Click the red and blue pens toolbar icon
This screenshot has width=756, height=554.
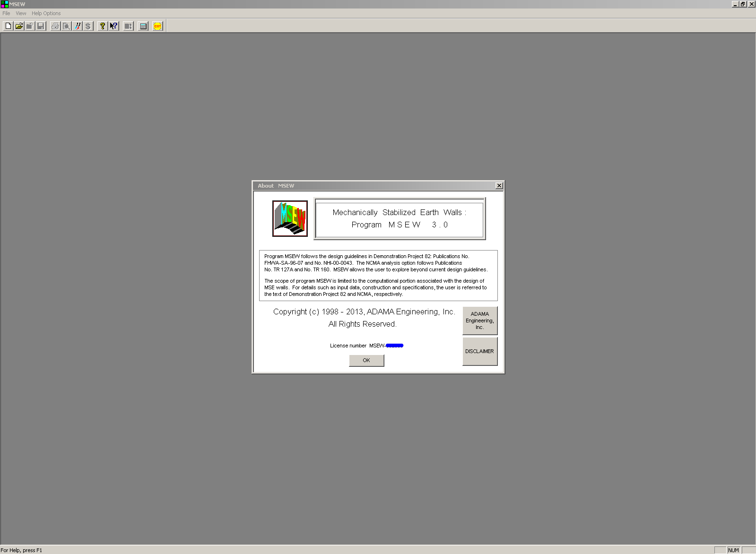[77, 26]
